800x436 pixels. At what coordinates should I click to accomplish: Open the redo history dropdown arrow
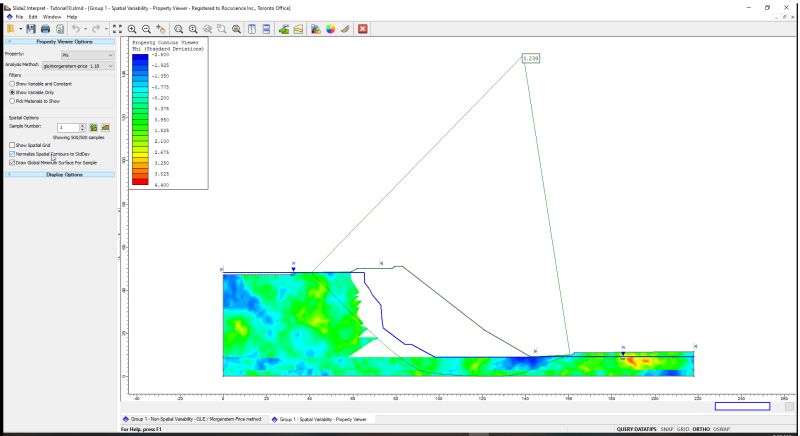click(106, 29)
